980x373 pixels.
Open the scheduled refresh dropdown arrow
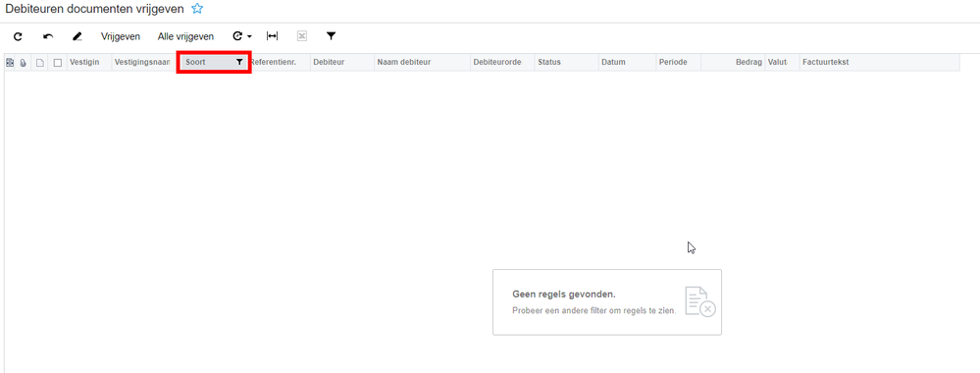(249, 37)
